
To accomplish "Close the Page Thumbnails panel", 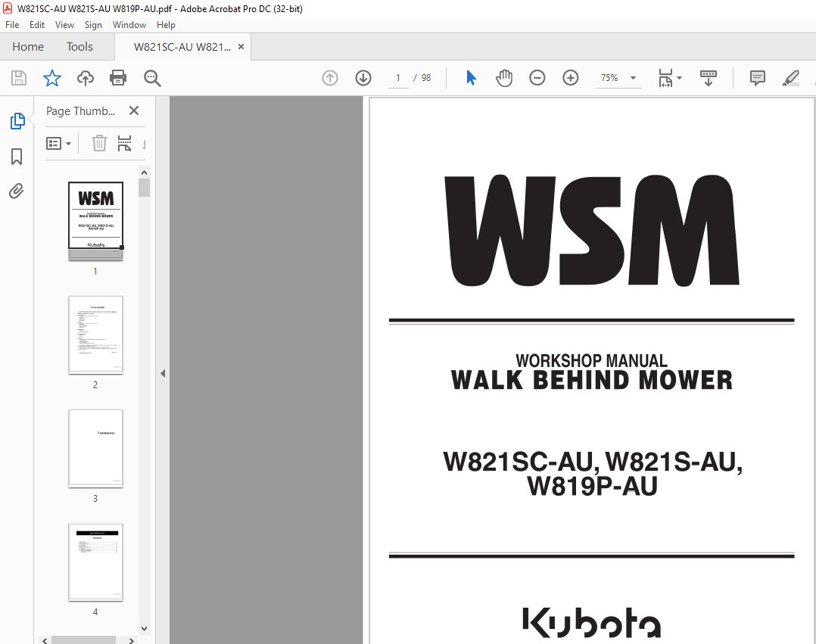I will 134,110.
